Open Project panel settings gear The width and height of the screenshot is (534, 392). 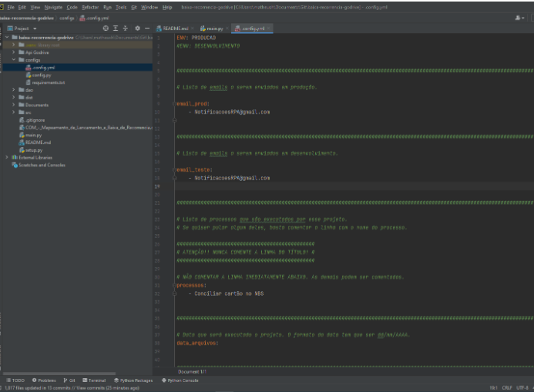138,28
